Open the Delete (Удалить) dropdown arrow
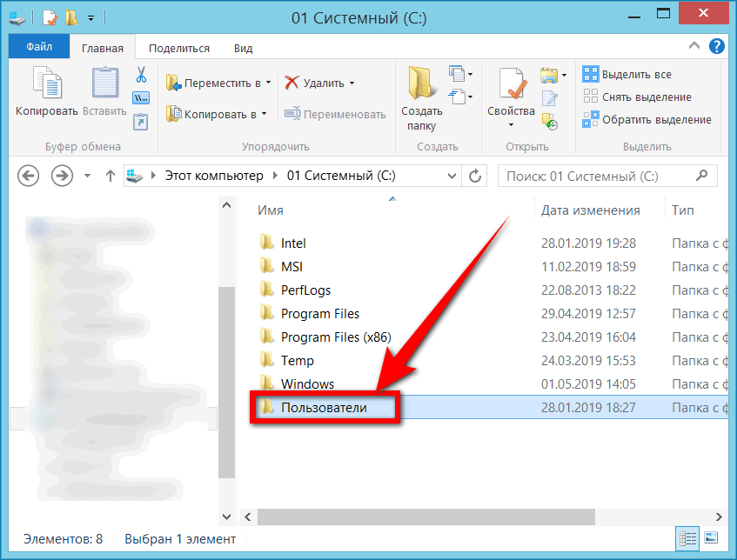Viewport: 737px width, 560px height. [x=352, y=83]
